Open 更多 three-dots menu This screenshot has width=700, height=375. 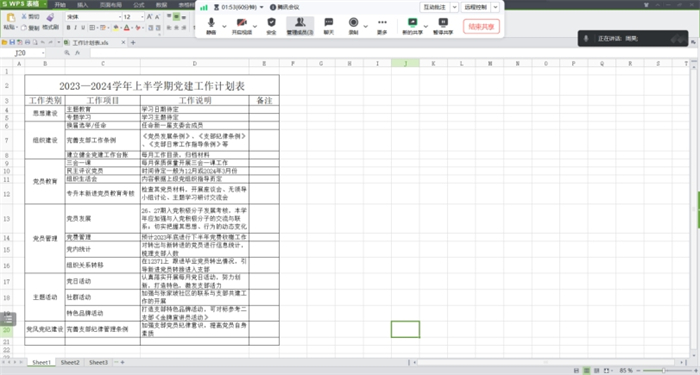382,26
